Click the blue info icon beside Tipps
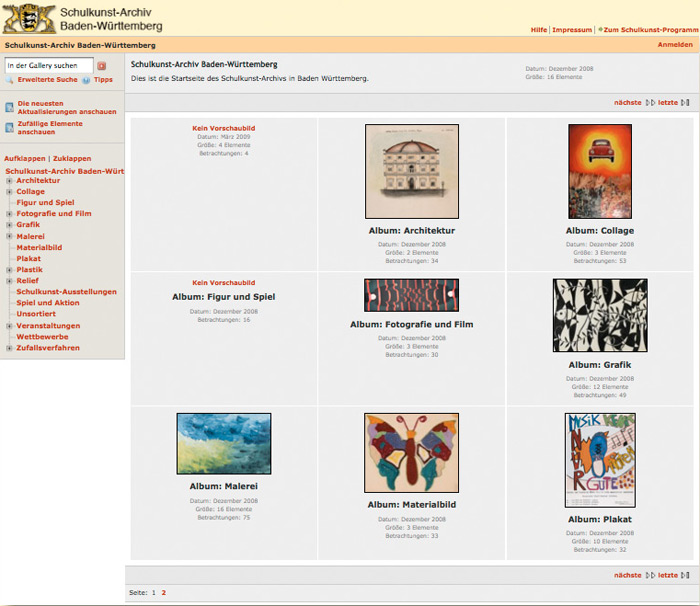Image resolution: width=700 pixels, height=606 pixels. (x=87, y=79)
